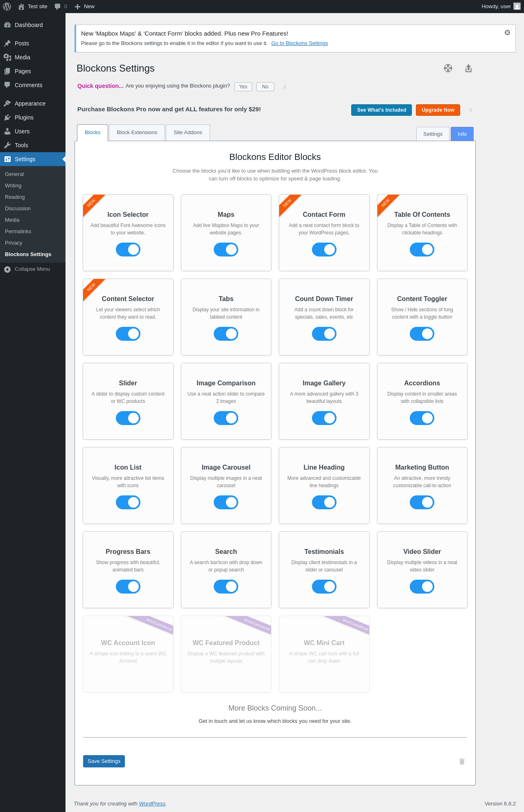Toggle the Progress Bars block
524x812 pixels.
click(128, 587)
